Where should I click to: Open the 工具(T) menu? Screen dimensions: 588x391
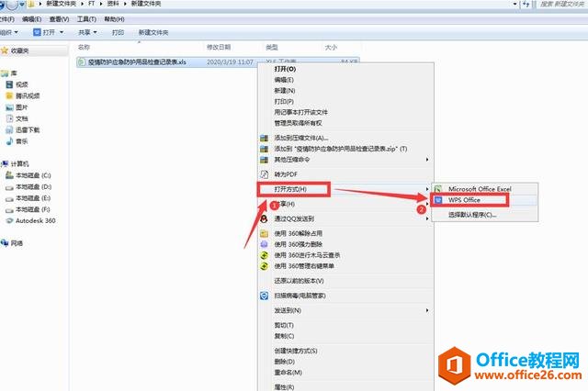[86, 19]
